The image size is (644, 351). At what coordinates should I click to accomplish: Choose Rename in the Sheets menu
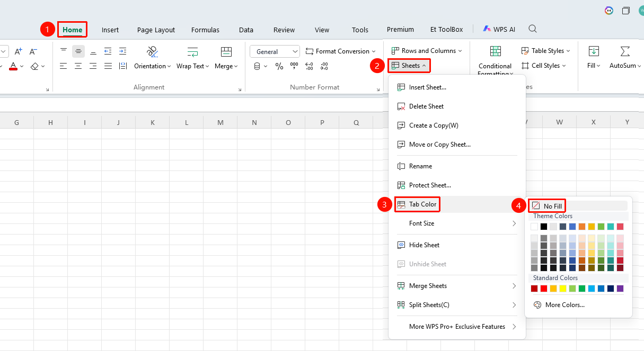(457, 166)
